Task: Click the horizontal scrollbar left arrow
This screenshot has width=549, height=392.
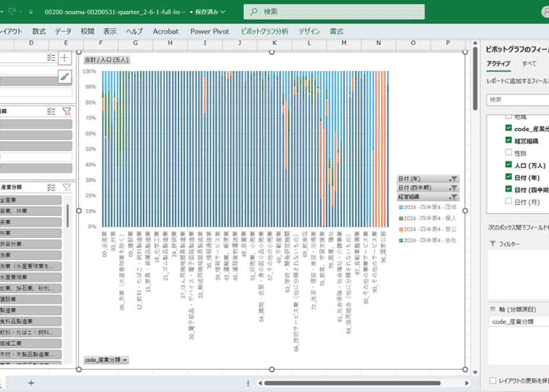Action: click(x=260, y=383)
